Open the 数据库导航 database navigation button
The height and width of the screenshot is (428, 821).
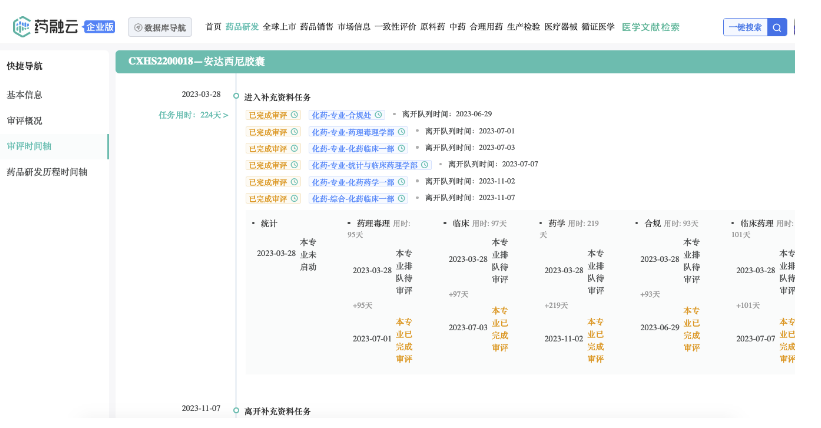pyautogui.click(x=160, y=27)
